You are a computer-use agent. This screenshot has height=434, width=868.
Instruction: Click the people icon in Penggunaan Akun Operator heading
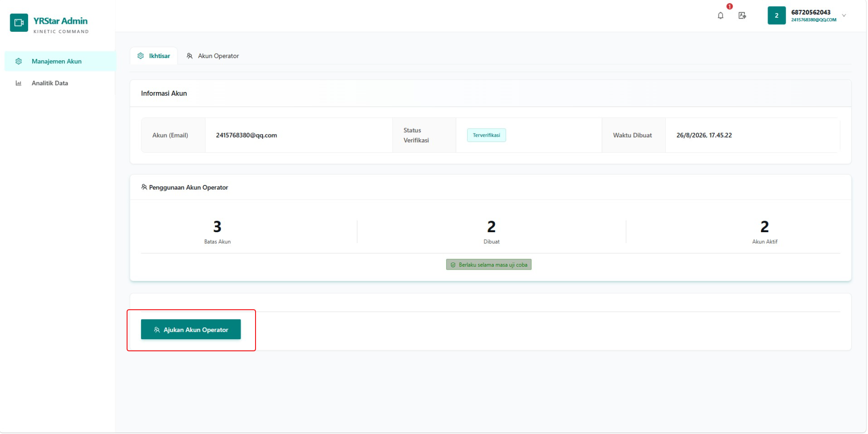point(144,187)
